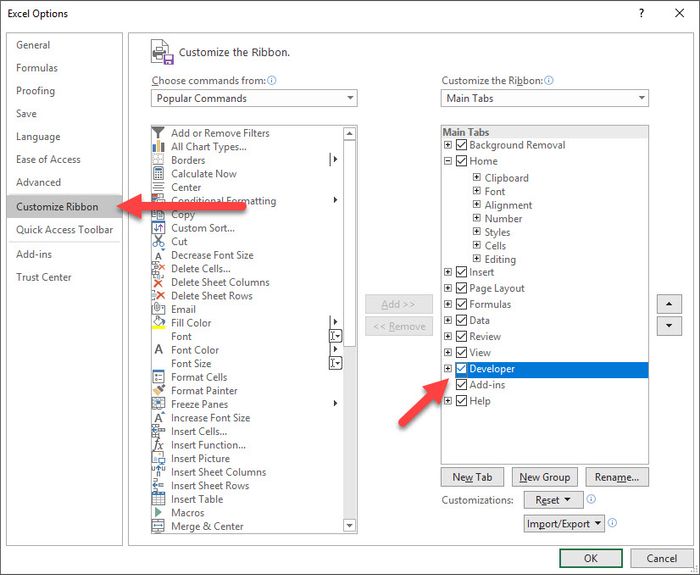Collapse the Home tab tree node
Image resolution: width=700 pixels, height=575 pixels.
[x=448, y=161]
